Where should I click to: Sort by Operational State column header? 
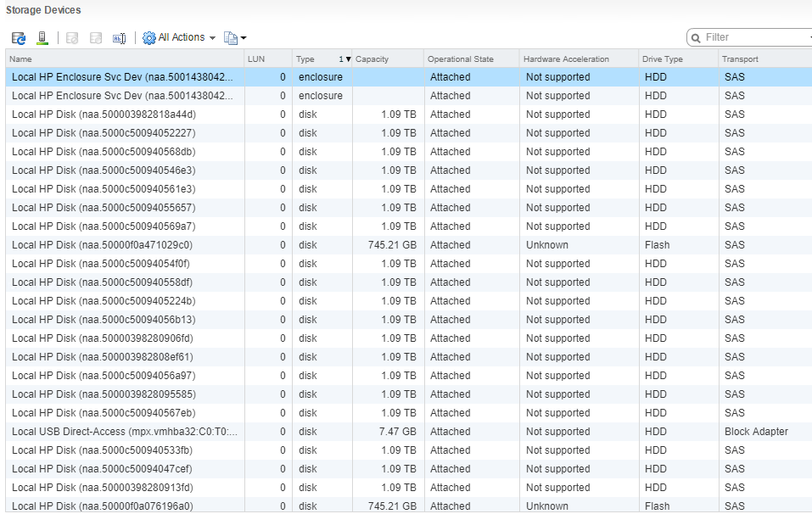tap(472, 59)
